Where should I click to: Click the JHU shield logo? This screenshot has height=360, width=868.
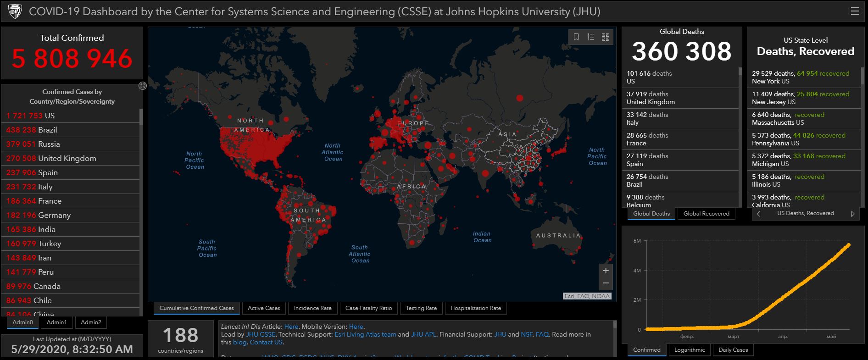tap(15, 11)
